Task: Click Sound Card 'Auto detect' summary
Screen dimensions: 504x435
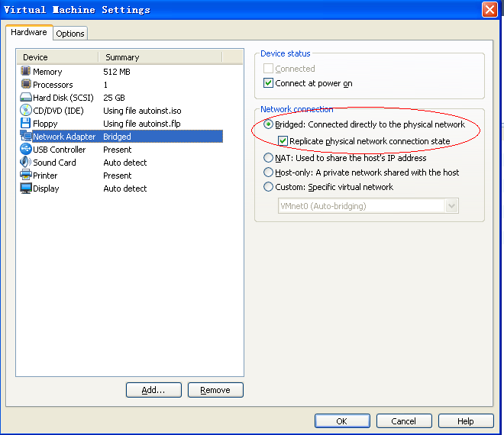Action: [125, 163]
